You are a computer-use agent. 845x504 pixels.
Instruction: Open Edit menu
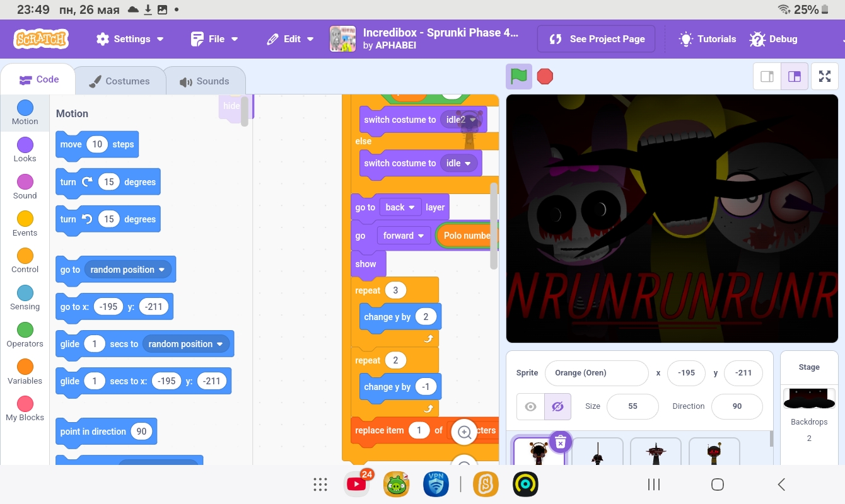pos(290,39)
